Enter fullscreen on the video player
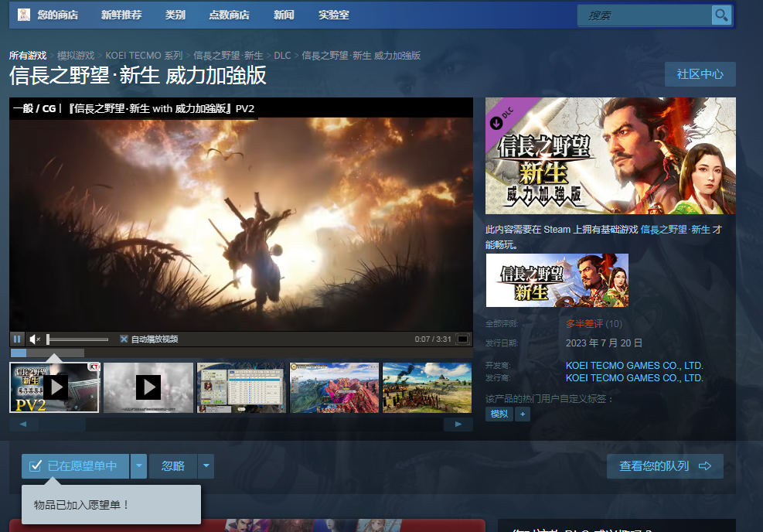This screenshot has height=532, width=763. pyautogui.click(x=462, y=339)
